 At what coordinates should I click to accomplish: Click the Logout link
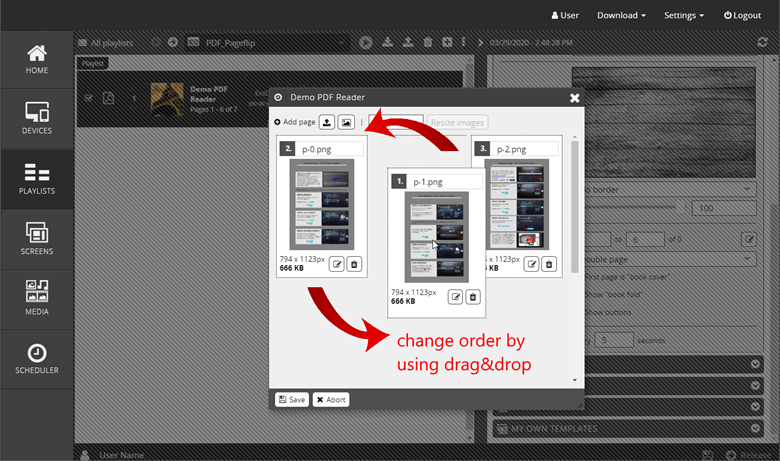click(x=741, y=16)
